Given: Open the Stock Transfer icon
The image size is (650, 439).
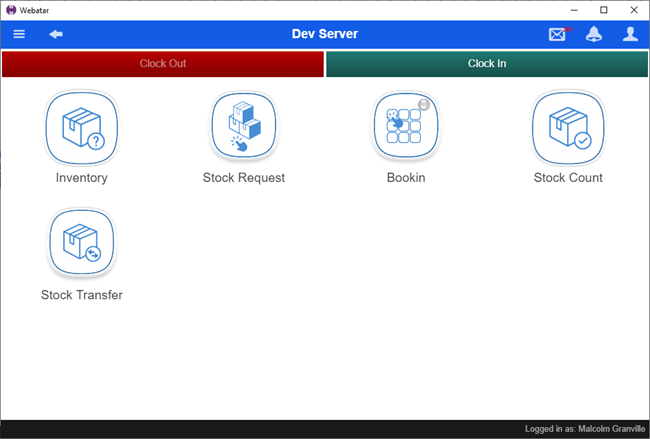Looking at the screenshot, I should [x=82, y=244].
